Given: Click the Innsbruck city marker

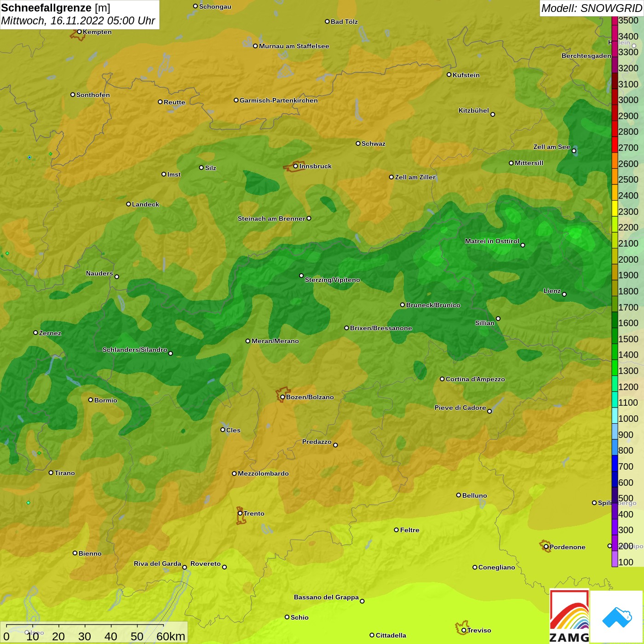Looking at the screenshot, I should pos(296,166).
